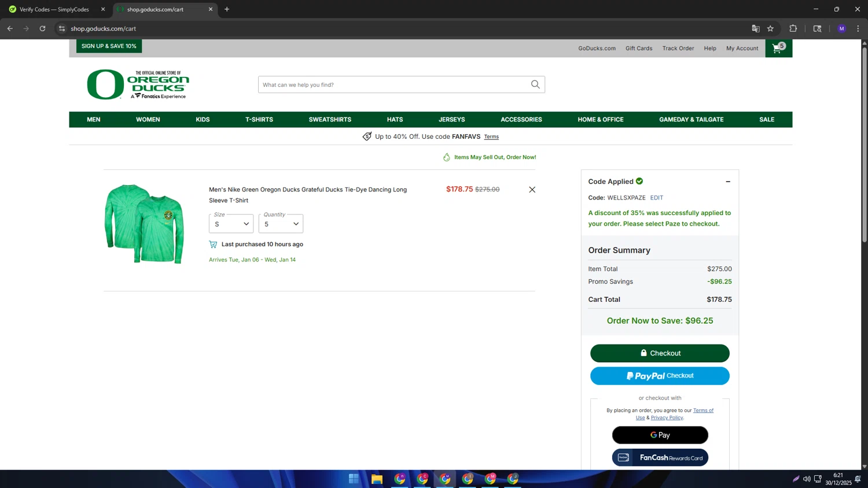Open the SALE navigation menu
This screenshot has height=488, width=868.
coord(767,120)
